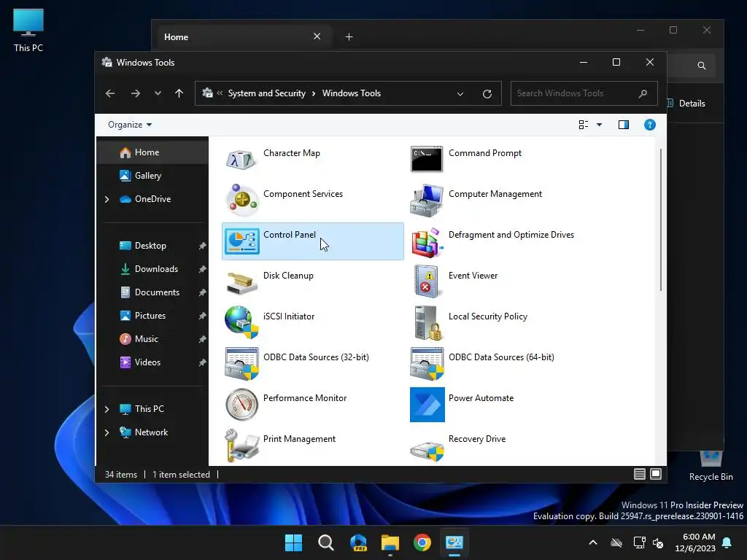Open the address bar history dropdown

tap(460, 94)
